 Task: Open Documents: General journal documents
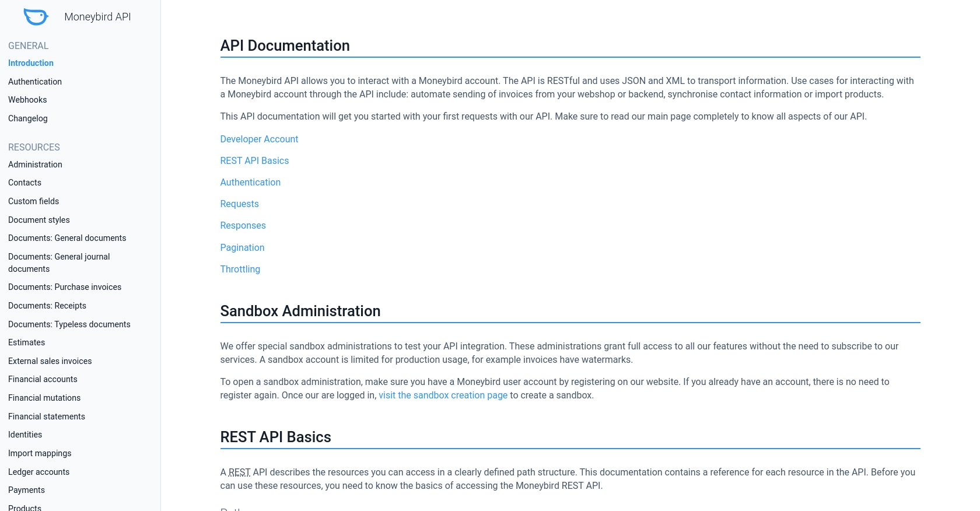coord(59,262)
